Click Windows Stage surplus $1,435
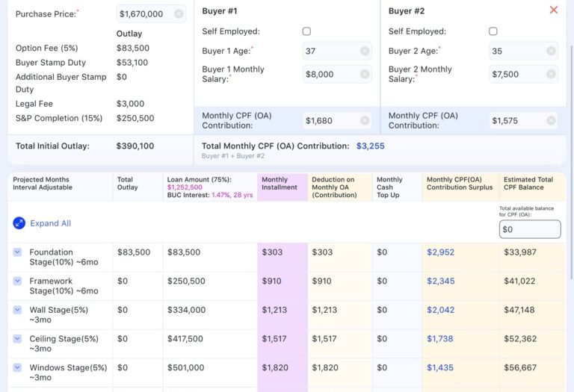This screenshot has width=574, height=392. (x=440, y=367)
